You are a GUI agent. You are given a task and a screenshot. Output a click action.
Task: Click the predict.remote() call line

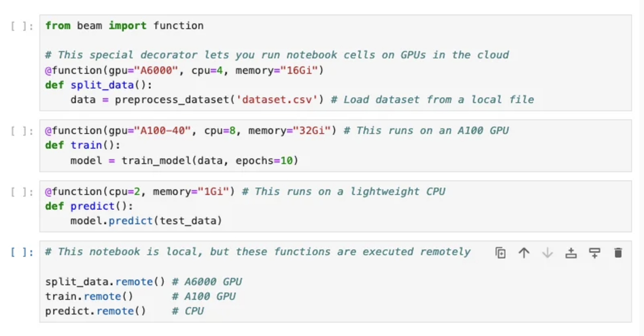95,311
